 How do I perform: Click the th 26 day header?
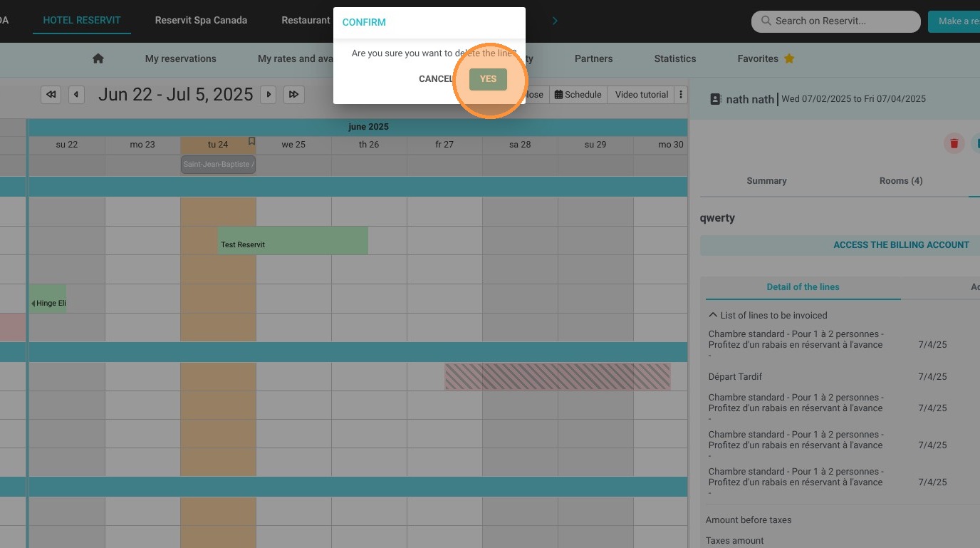[x=369, y=145]
